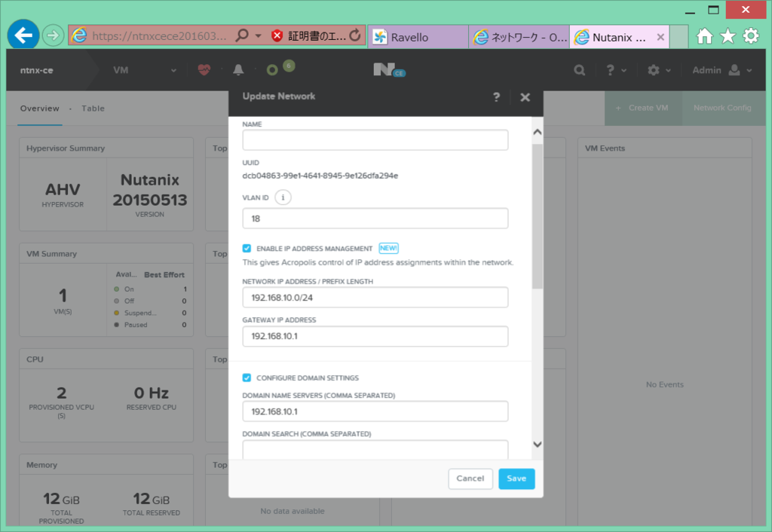772x532 pixels.
Task: Click the search magnifier in address bar
Action: [242, 35]
